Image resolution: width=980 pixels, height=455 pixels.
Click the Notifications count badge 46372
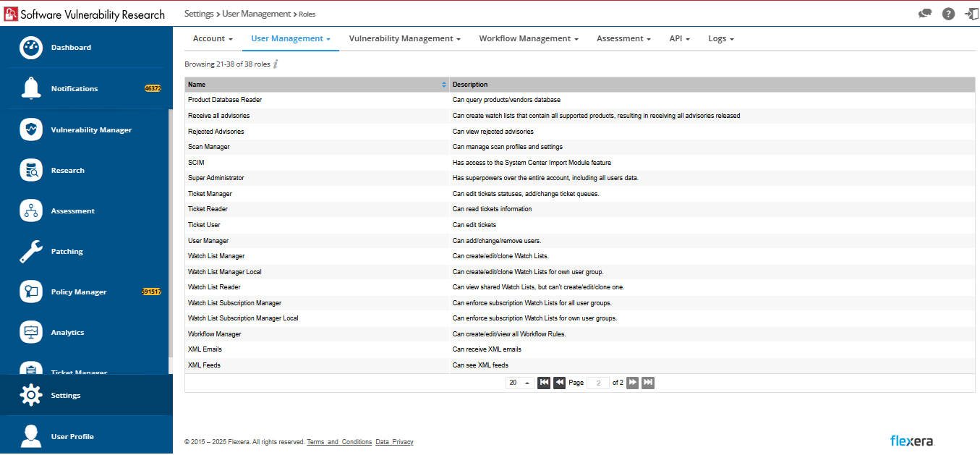click(153, 88)
